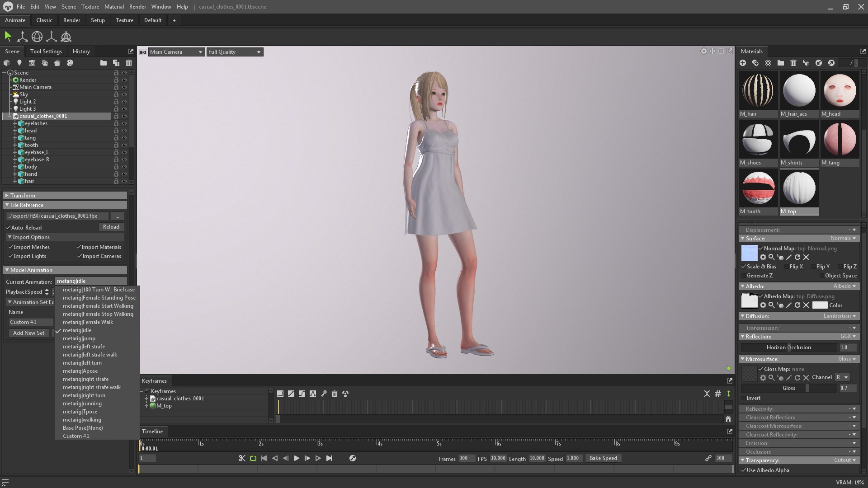Expand the Transform section

pyautogui.click(x=65, y=195)
